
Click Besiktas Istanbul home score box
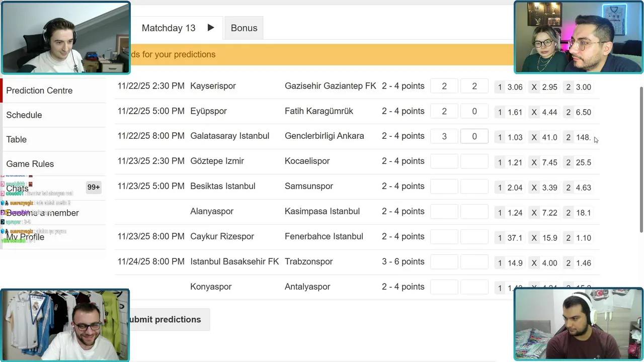click(x=444, y=187)
